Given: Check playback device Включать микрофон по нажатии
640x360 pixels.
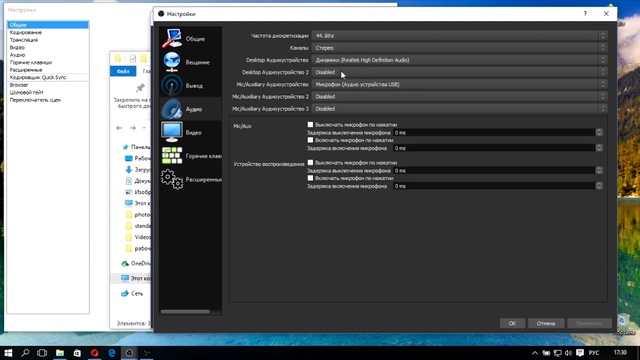Looking at the screenshot, I should 310,178.
